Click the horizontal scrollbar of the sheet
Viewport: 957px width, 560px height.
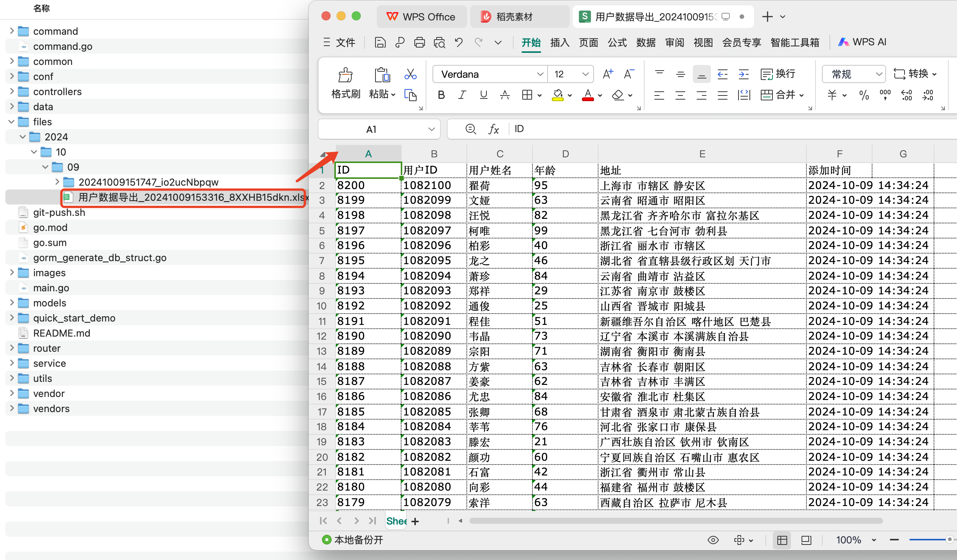(x=675, y=520)
